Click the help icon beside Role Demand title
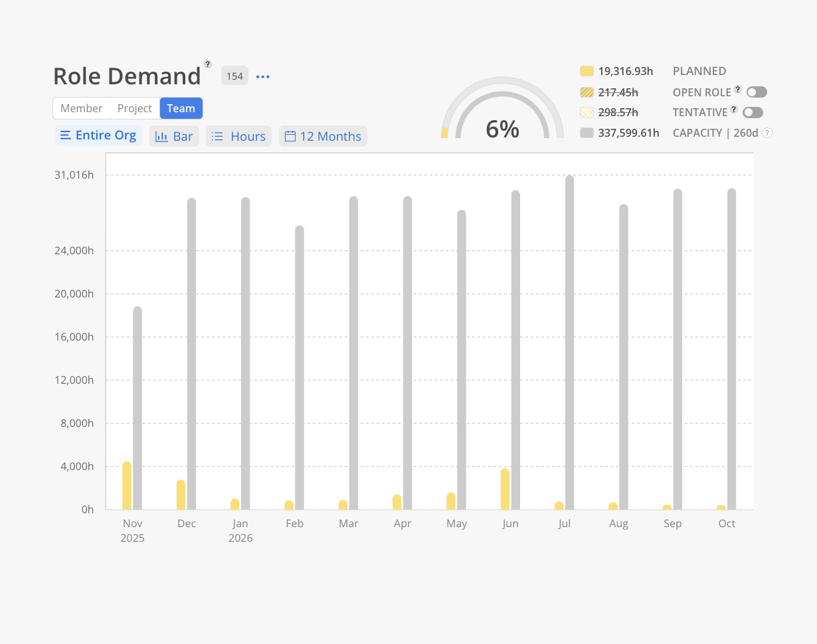 coord(208,64)
